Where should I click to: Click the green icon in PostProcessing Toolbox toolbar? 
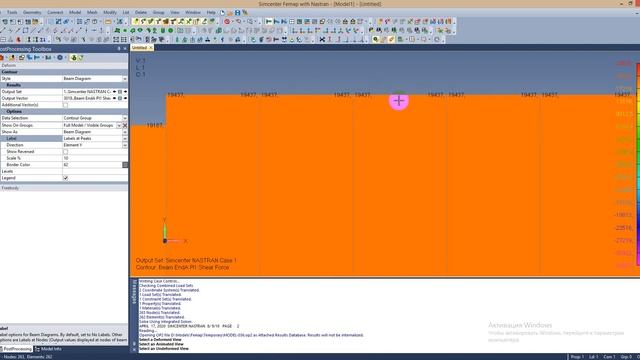pyautogui.click(x=73, y=58)
